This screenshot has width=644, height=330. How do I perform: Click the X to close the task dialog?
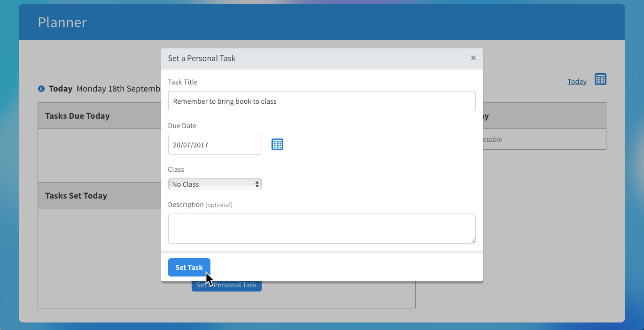473,58
